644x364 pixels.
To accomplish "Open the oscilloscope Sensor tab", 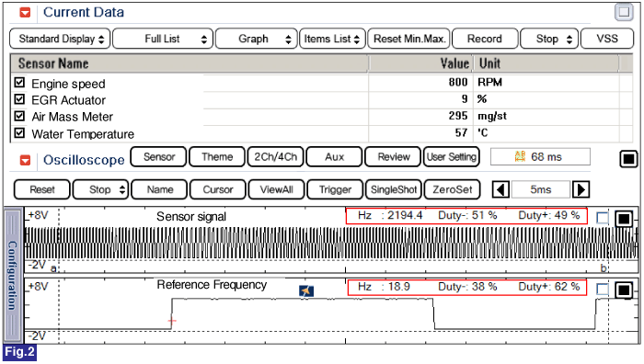I will coord(159,157).
